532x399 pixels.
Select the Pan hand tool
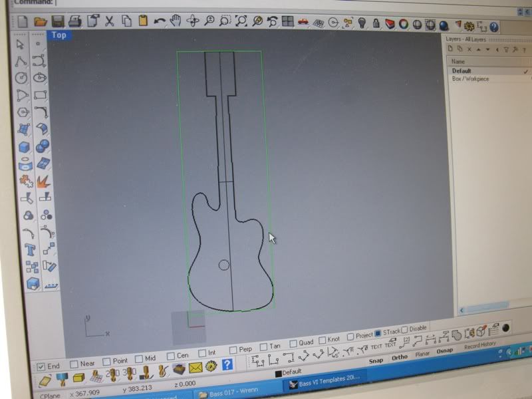pyautogui.click(x=176, y=21)
